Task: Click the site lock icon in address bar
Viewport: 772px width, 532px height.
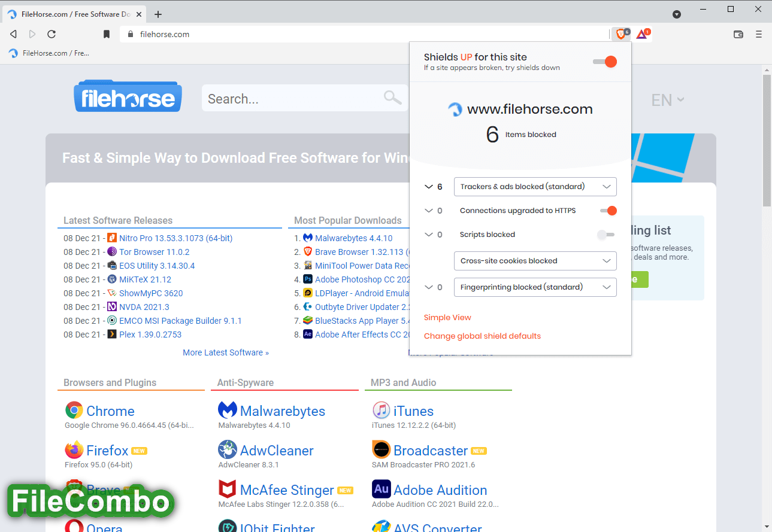Action: (131, 34)
